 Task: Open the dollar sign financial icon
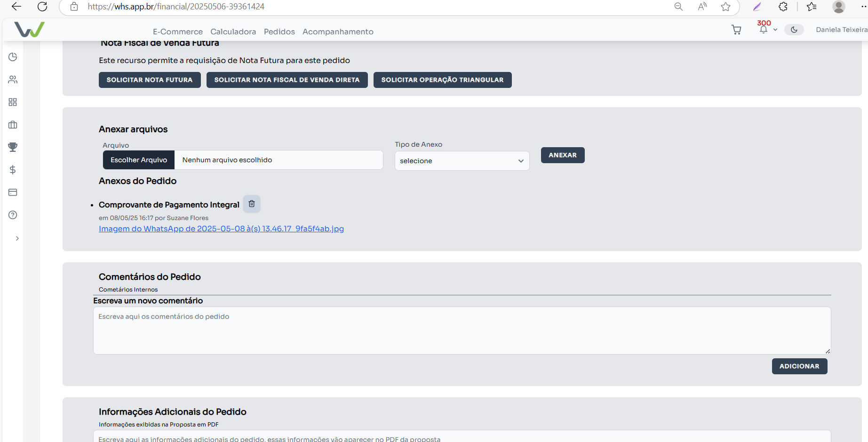(x=13, y=170)
